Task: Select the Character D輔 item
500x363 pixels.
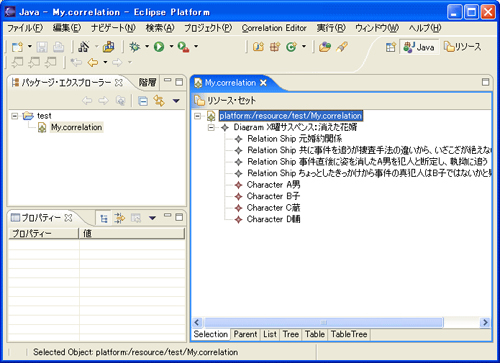Action: point(273,219)
